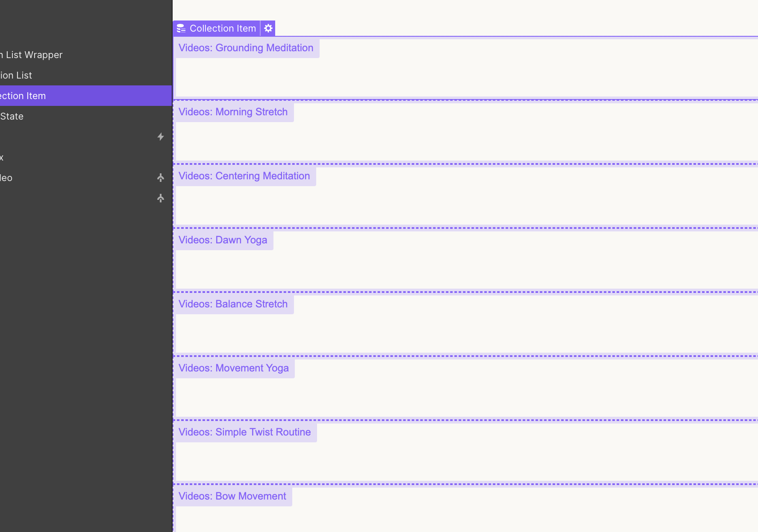Select the List Wrapper row in navigator

[x=86, y=55]
